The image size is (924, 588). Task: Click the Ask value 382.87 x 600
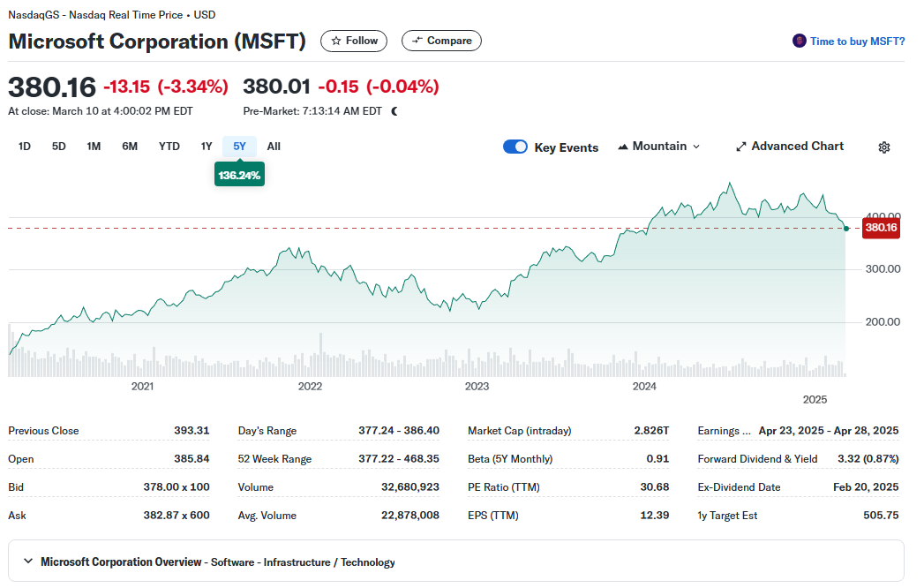point(177,516)
